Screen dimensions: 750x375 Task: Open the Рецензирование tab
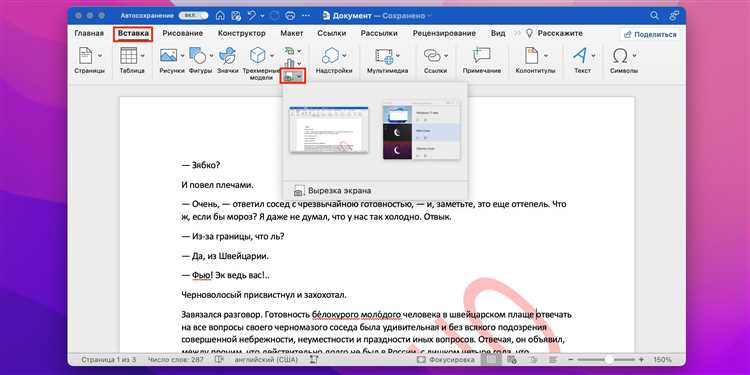[x=444, y=33]
